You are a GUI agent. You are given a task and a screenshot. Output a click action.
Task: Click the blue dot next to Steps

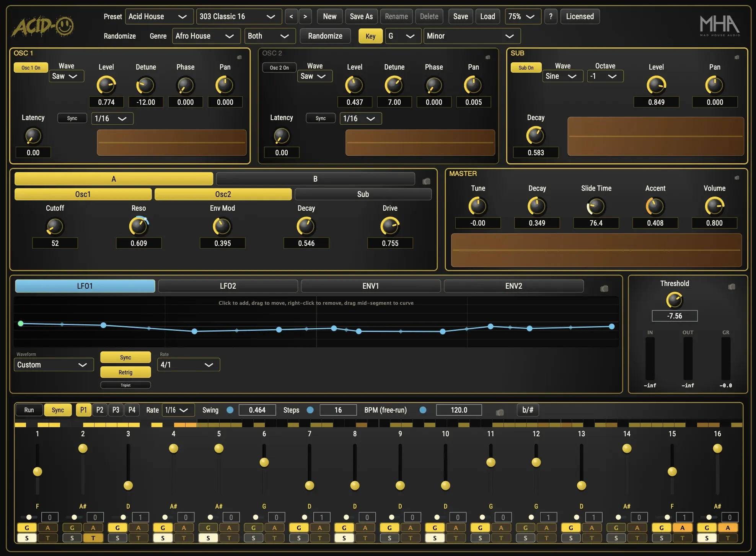[x=310, y=410]
